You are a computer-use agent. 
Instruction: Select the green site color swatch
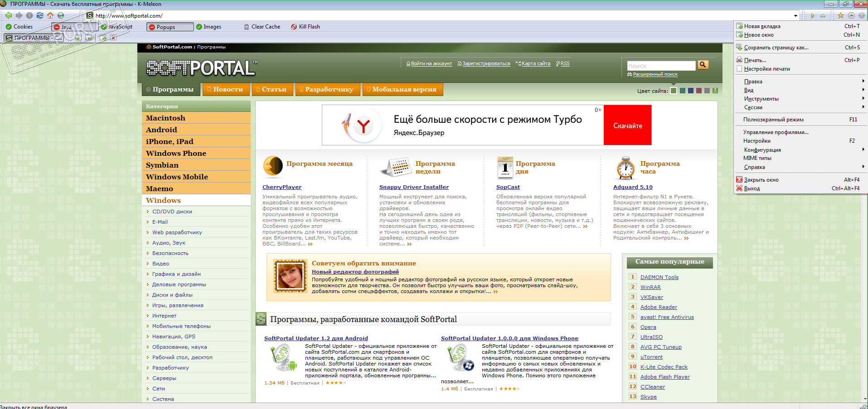point(674,91)
